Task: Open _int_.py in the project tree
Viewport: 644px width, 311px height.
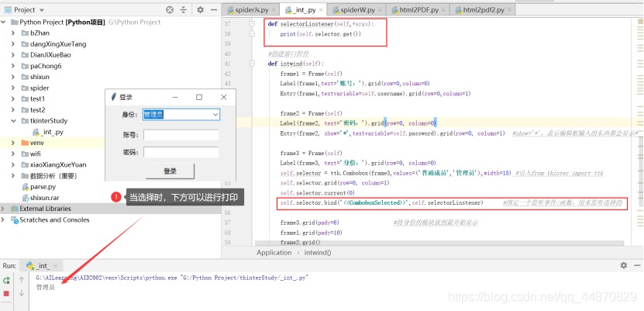Action: (x=52, y=132)
